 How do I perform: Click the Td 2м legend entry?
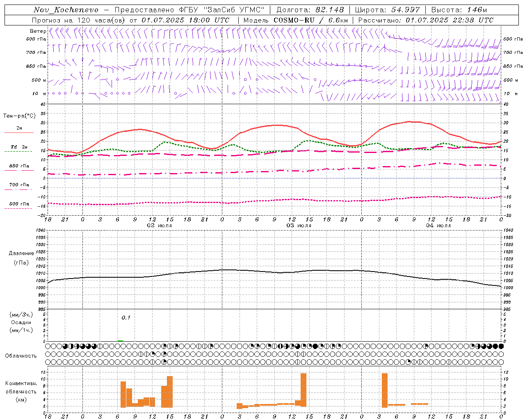19,147
